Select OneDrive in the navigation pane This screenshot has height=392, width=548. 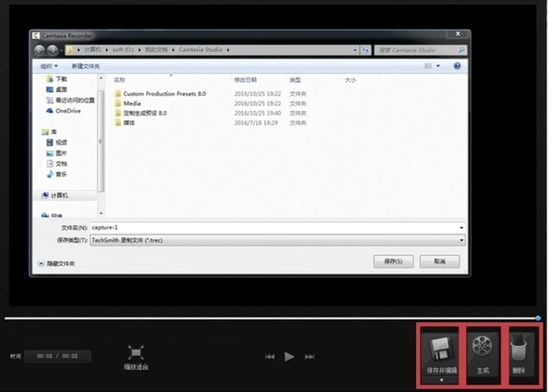64,110
